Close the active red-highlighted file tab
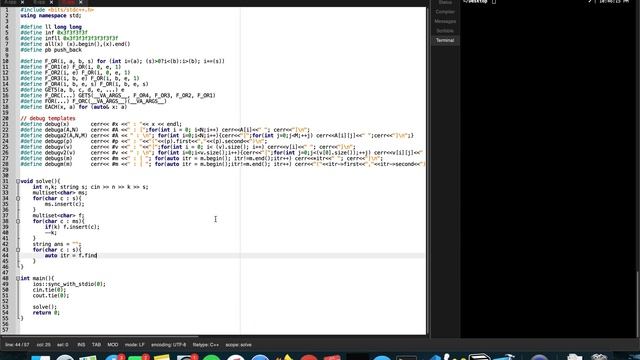 click(80, 2)
